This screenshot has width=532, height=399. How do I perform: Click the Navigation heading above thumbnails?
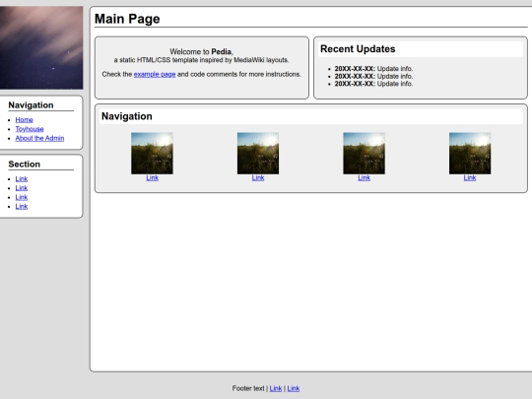(x=126, y=116)
